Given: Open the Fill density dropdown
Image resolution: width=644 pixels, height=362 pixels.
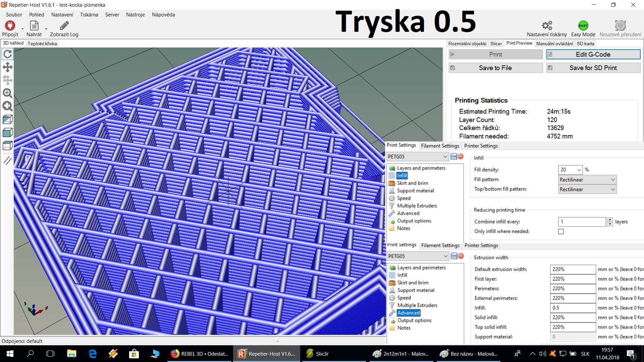Looking at the screenshot, I should click(579, 170).
